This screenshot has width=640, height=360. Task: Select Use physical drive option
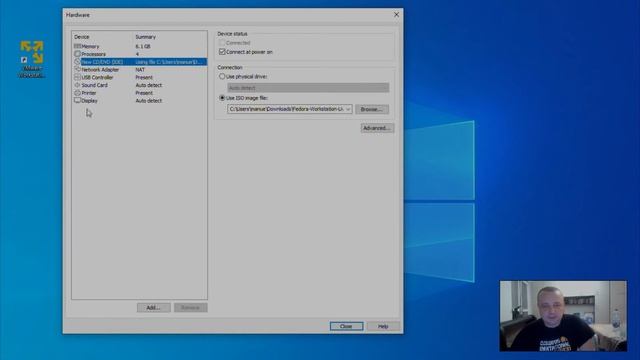pyautogui.click(x=222, y=76)
